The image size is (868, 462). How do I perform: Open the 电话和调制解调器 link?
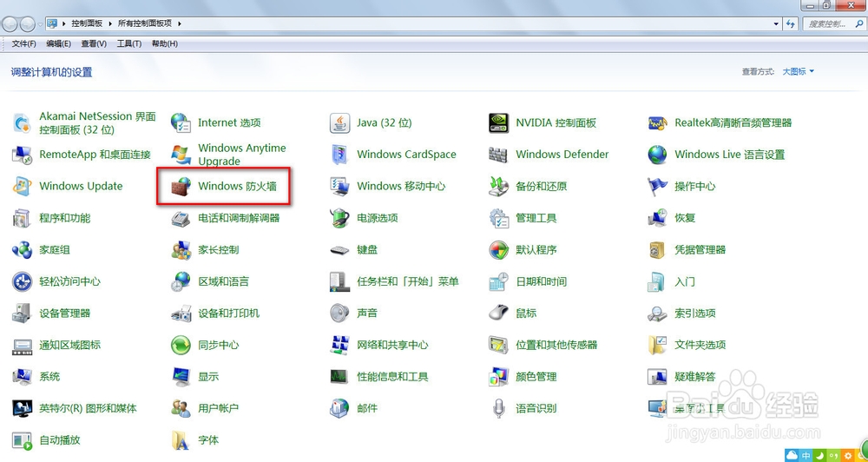[240, 218]
